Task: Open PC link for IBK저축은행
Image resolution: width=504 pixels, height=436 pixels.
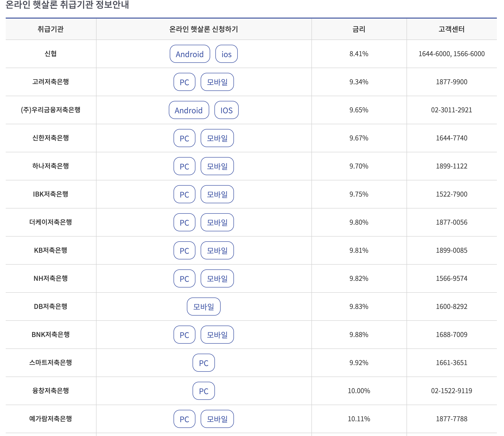Action: (184, 194)
